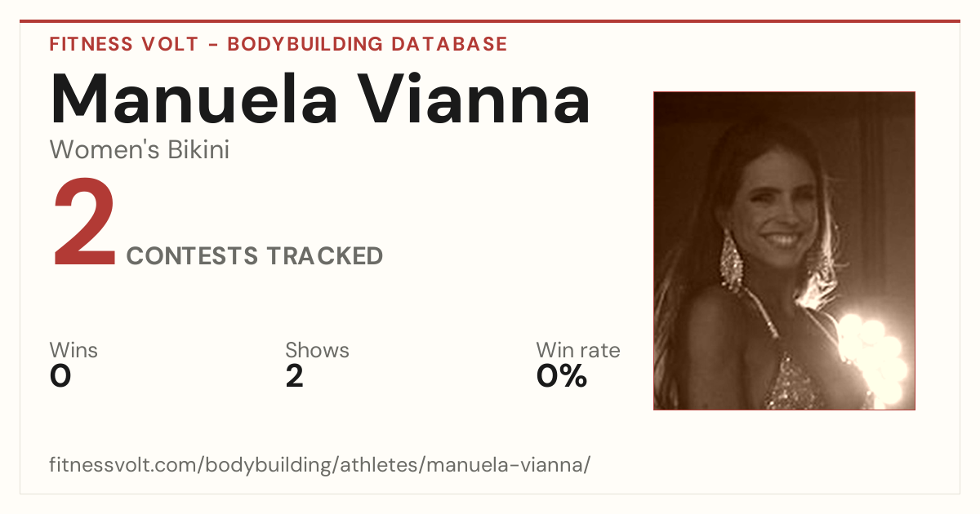Click the Fitness Volt Bodybuilding Database header
980x514 pixels.
pyautogui.click(x=278, y=44)
